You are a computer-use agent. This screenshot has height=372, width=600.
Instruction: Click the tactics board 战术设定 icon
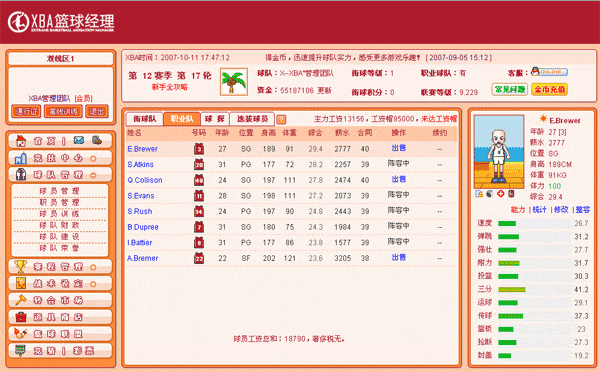coord(21,283)
